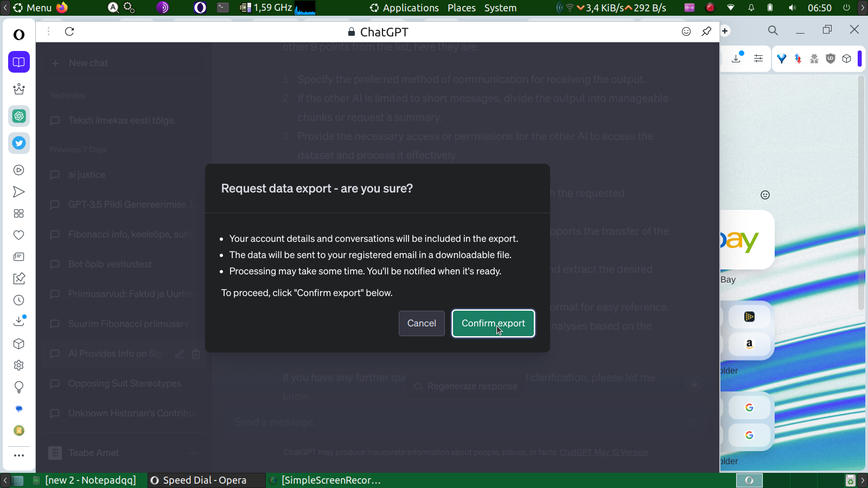Open browsing history clock icon
Image resolution: width=868 pixels, height=488 pixels.
coord(19,300)
